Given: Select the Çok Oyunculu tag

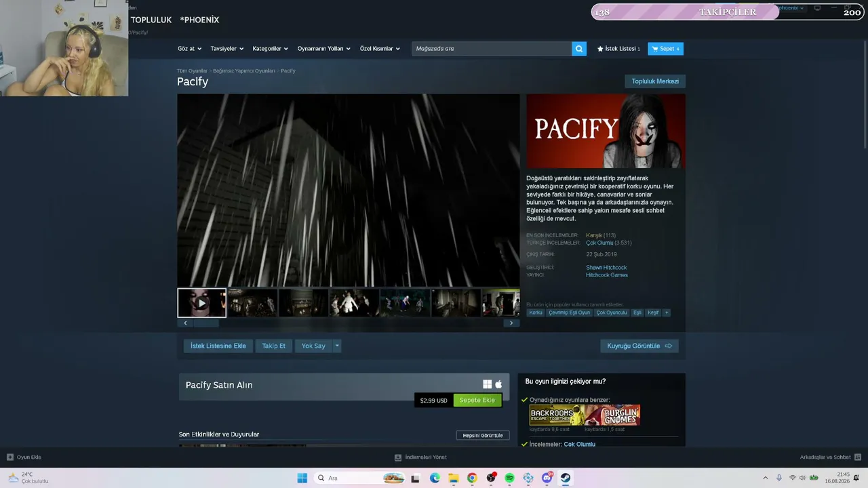Looking at the screenshot, I should (612, 312).
